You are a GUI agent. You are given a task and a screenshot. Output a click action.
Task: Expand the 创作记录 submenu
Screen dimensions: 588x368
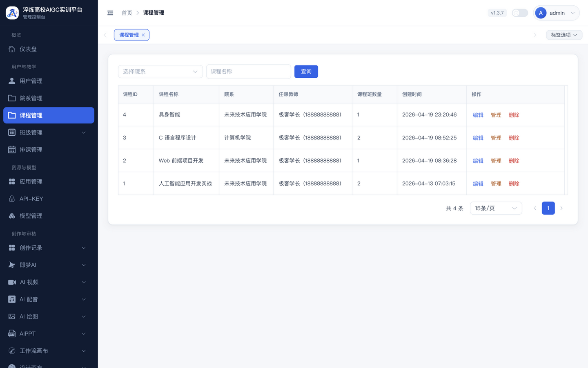click(84, 248)
